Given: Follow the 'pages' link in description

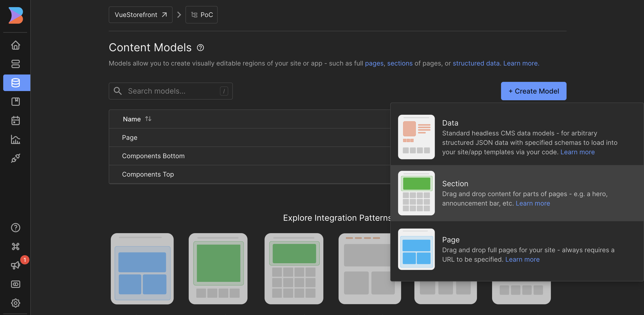Looking at the screenshot, I should click(374, 63).
